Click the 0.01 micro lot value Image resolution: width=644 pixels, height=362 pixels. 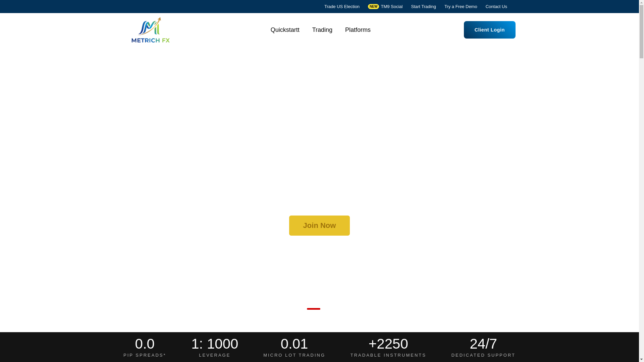(x=294, y=344)
